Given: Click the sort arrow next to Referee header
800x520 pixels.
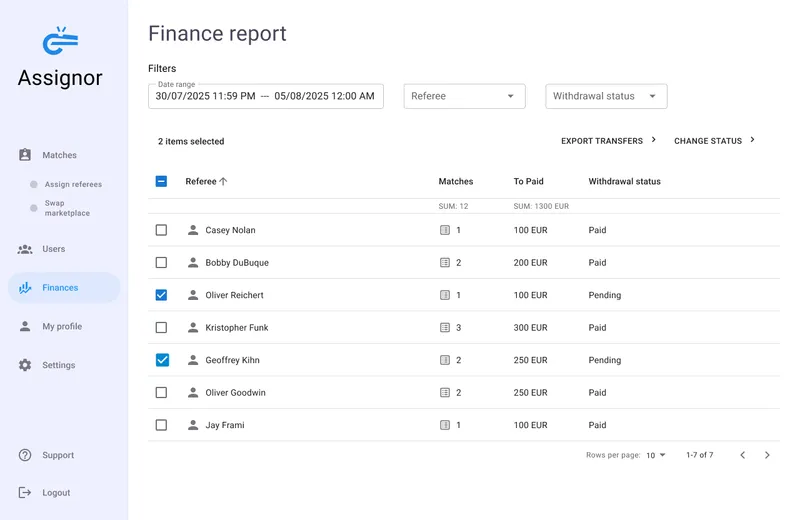Looking at the screenshot, I should coord(223,181).
